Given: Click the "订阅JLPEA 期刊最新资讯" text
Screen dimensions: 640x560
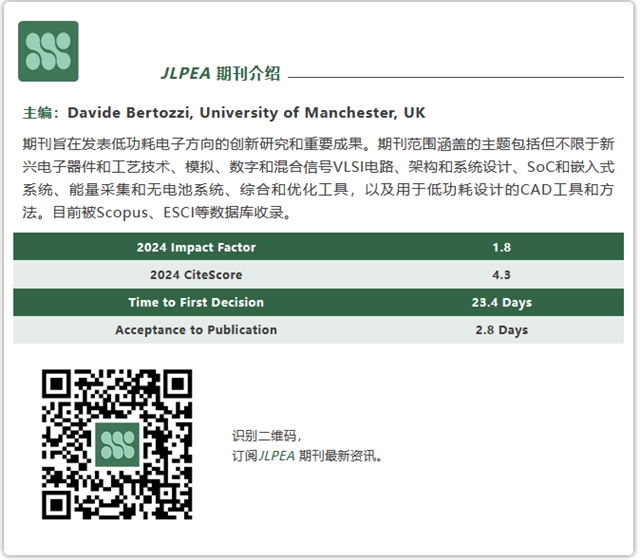Looking at the screenshot, I should pos(307,456).
